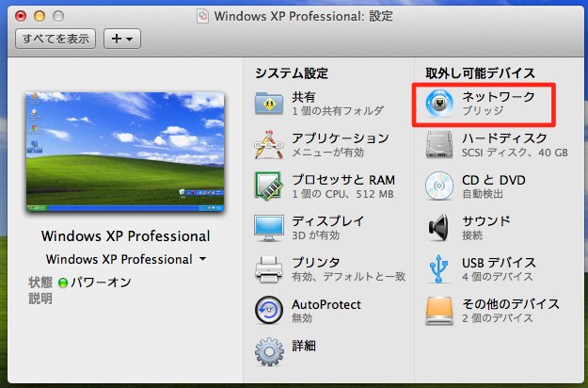
Task: Click the プロセッサと RAM label
Action: coord(343,180)
